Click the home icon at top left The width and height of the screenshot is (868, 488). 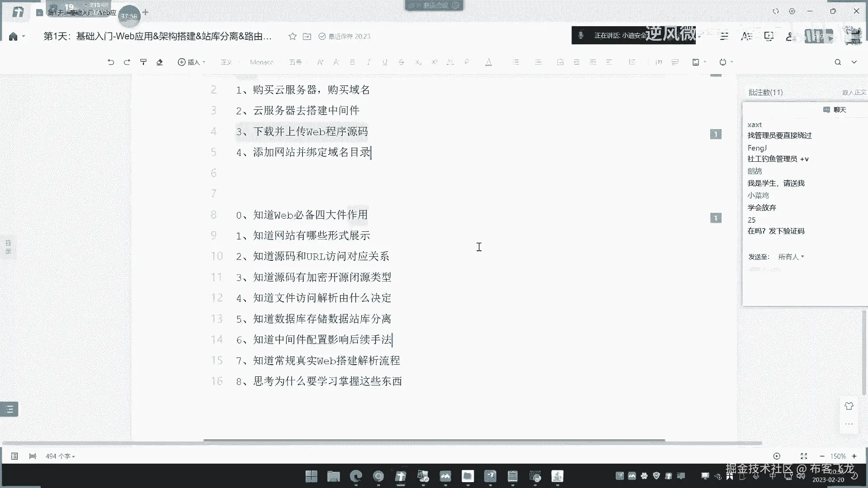tap(13, 36)
